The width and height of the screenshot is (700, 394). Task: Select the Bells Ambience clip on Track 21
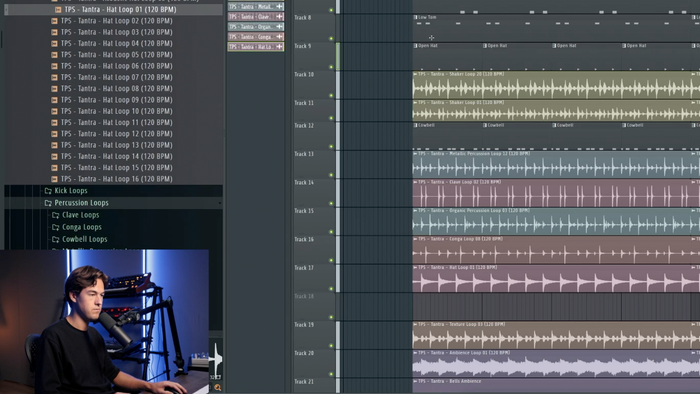click(556, 386)
